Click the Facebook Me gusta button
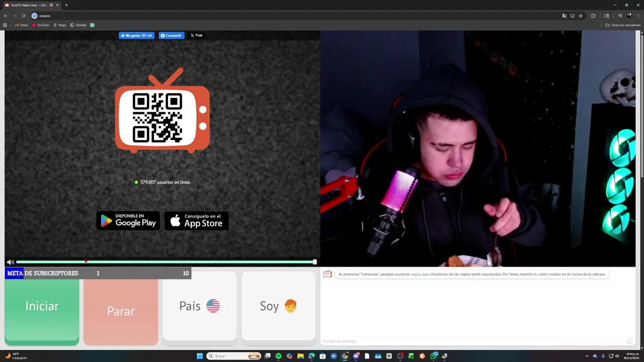The width and height of the screenshot is (644, 362). tap(136, 35)
